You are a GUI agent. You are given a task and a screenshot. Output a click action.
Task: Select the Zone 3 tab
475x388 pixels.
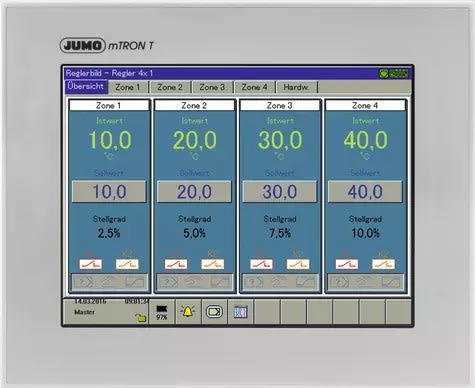212,87
